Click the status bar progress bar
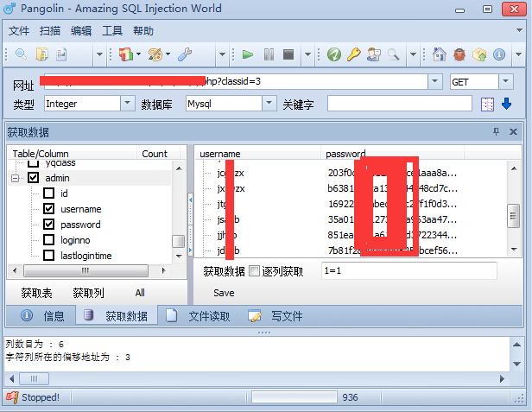The image size is (532, 412). click(x=294, y=397)
